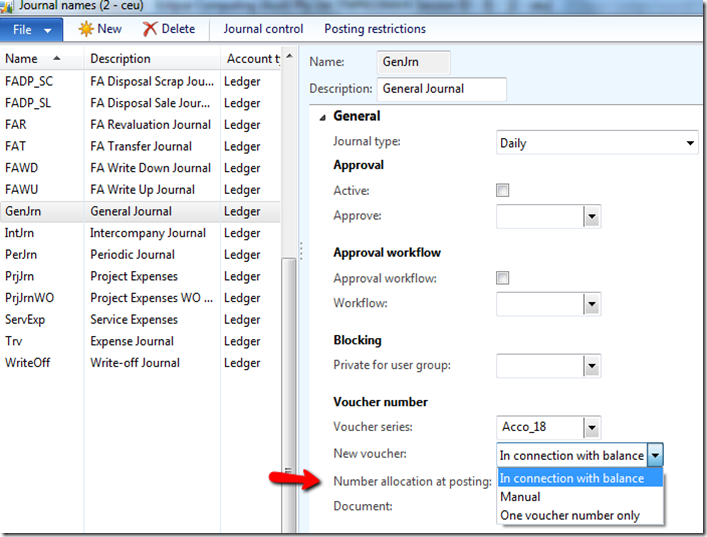Click Account type column header
Image resolution: width=707 pixels, height=537 pixels.
pyautogui.click(x=251, y=59)
